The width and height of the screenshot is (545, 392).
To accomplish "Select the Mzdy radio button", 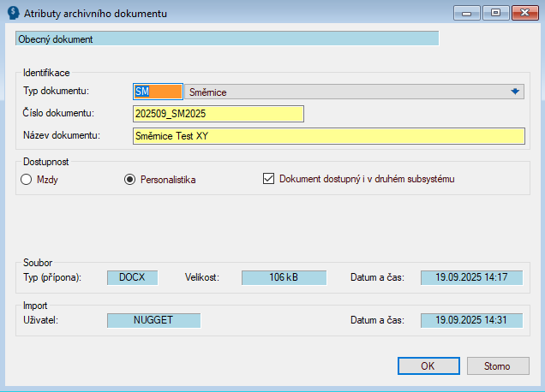I will (26, 179).
